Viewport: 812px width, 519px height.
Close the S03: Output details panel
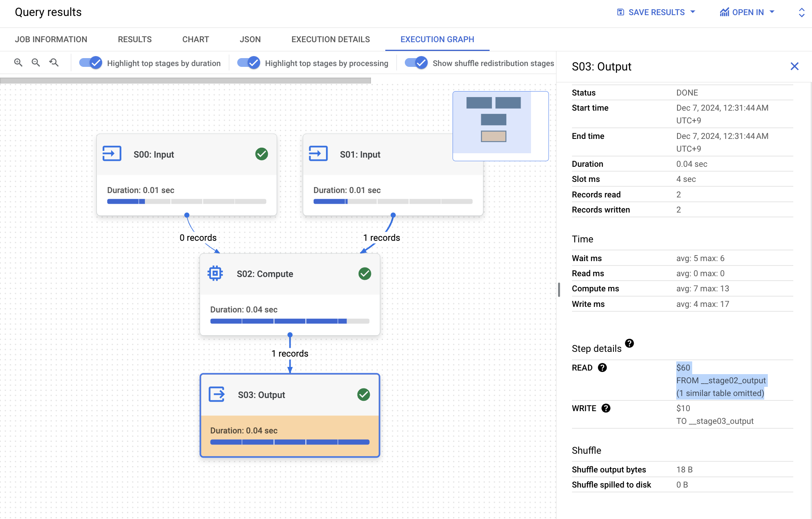[794, 66]
